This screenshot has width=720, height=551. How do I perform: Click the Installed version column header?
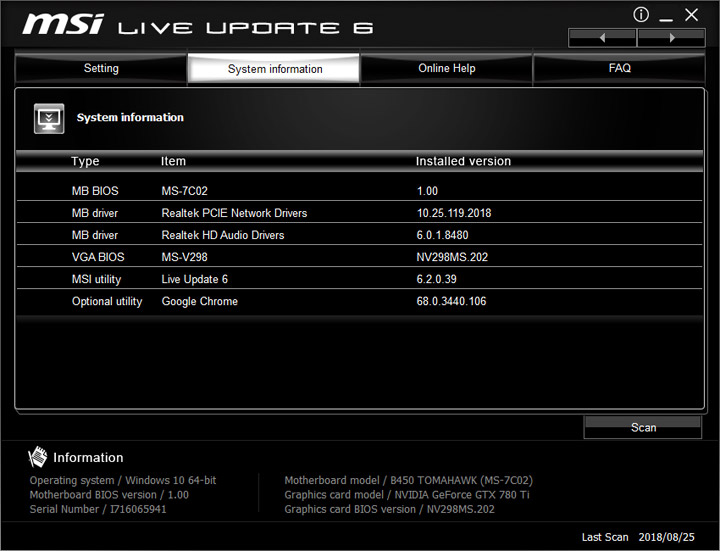[x=463, y=161]
